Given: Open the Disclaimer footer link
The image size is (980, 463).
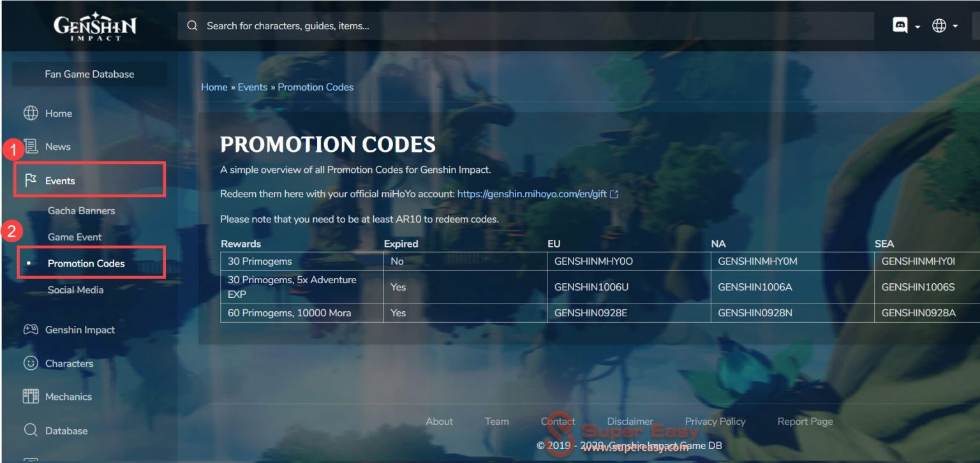Looking at the screenshot, I should [x=630, y=421].
